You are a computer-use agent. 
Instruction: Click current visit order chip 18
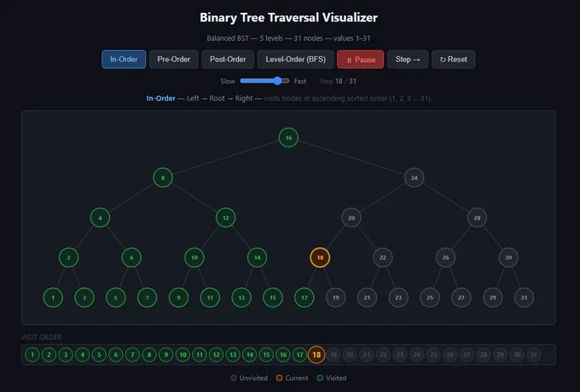tap(316, 355)
